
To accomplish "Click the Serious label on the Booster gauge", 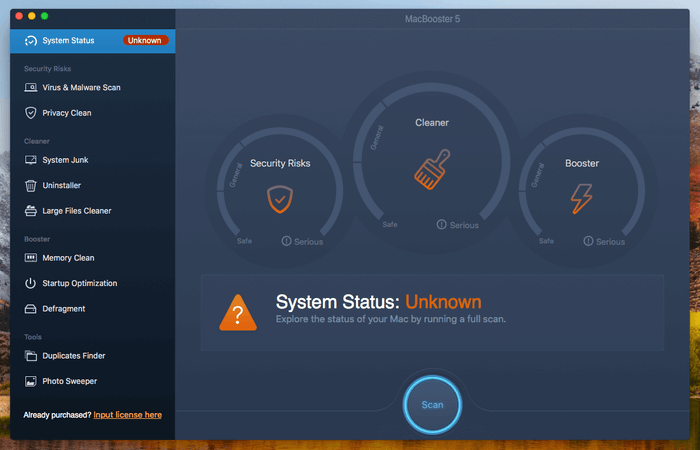I will pyautogui.click(x=610, y=242).
